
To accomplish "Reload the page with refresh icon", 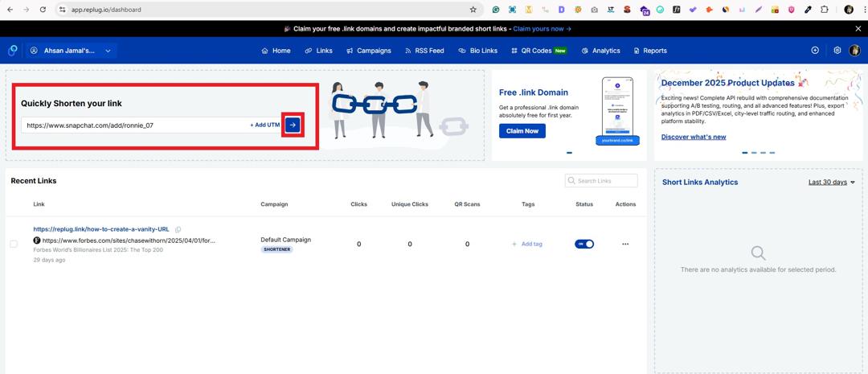I will (x=43, y=10).
